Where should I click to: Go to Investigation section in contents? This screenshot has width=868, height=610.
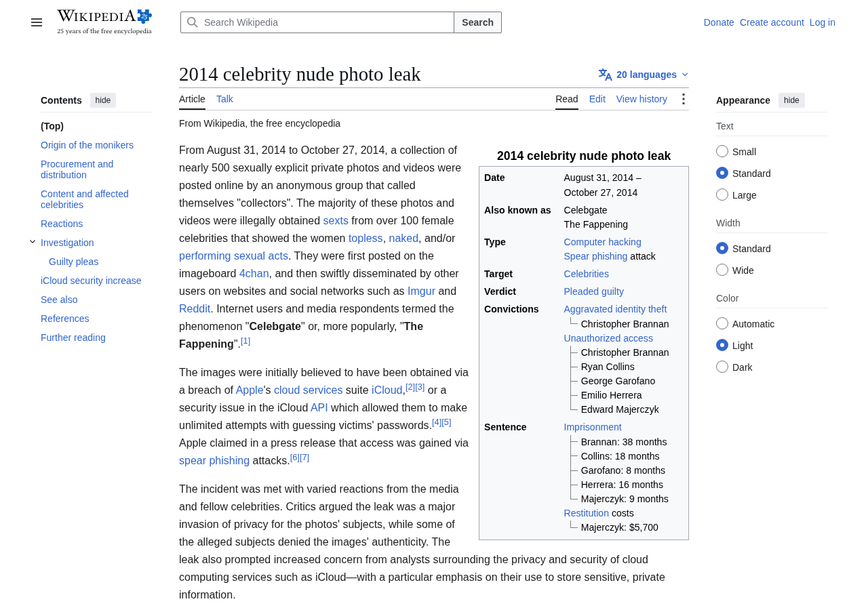(67, 243)
